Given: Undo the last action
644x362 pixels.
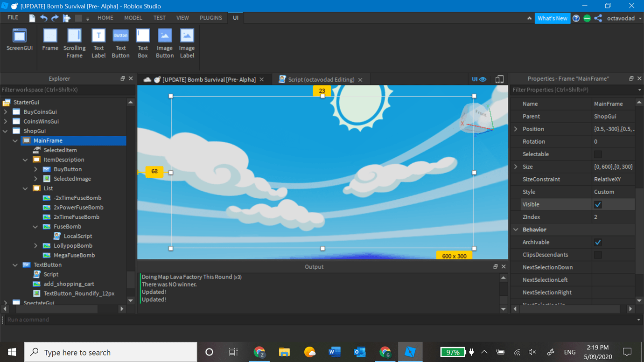Looking at the screenshot, I should [43, 18].
